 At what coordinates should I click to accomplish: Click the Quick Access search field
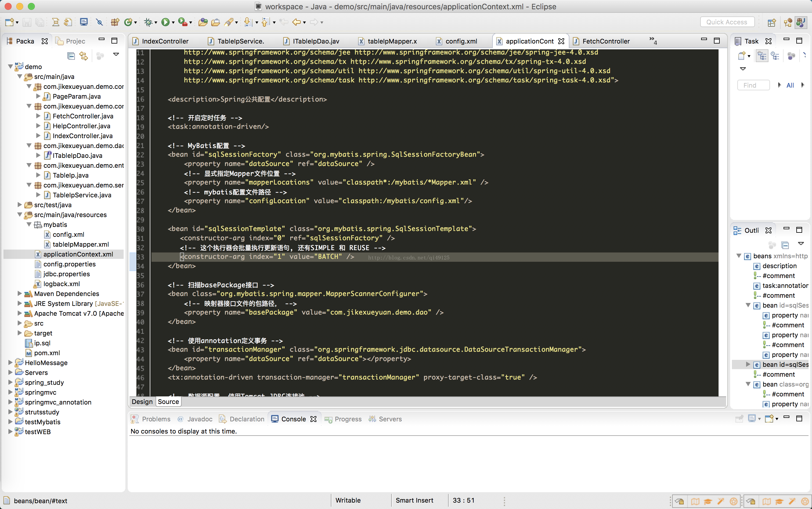click(x=727, y=22)
